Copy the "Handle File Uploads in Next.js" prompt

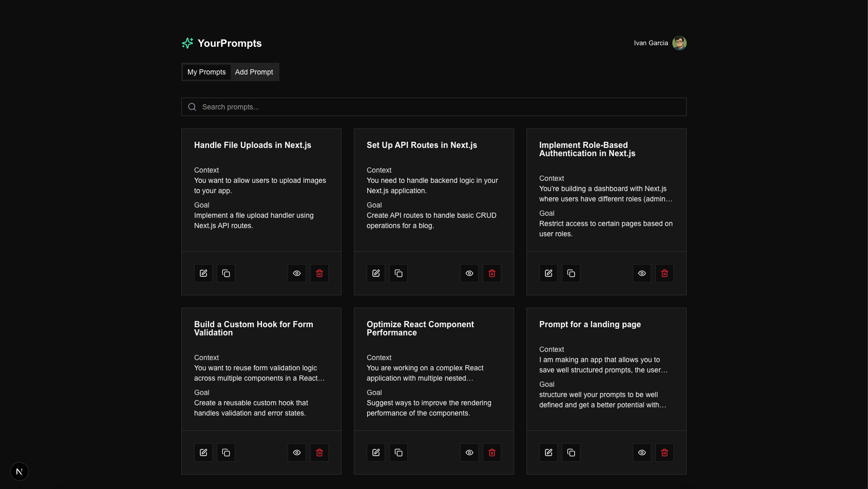(225, 273)
